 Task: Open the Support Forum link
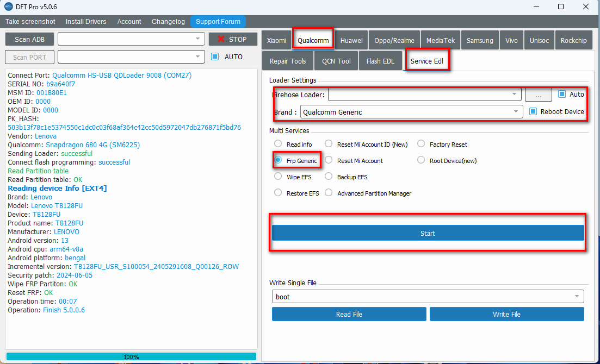tap(218, 21)
